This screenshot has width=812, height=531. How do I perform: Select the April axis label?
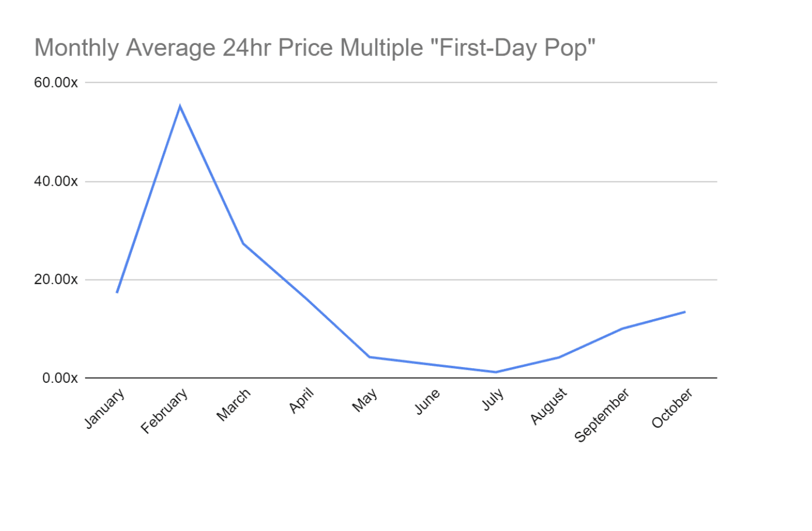(x=302, y=401)
